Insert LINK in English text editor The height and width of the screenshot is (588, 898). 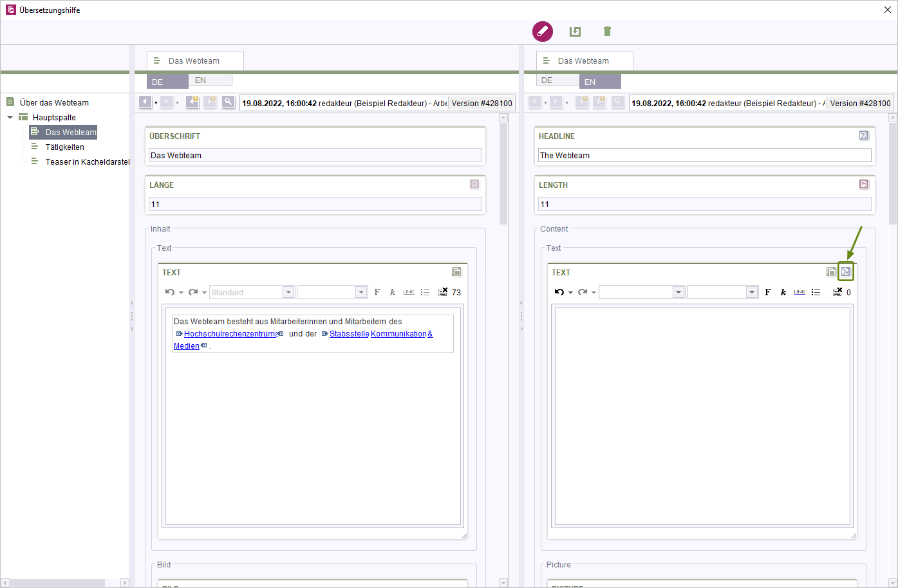pyautogui.click(x=800, y=292)
